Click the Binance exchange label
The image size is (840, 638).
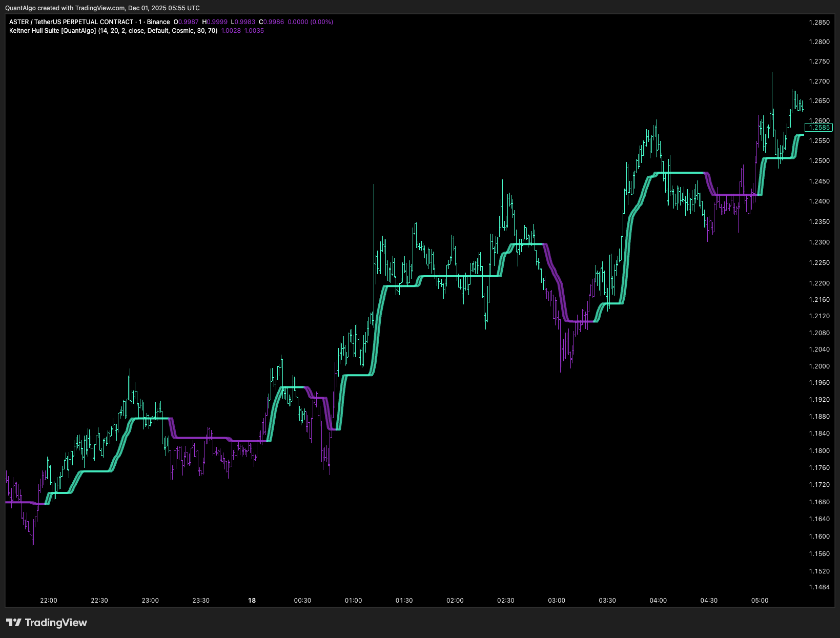coord(158,22)
